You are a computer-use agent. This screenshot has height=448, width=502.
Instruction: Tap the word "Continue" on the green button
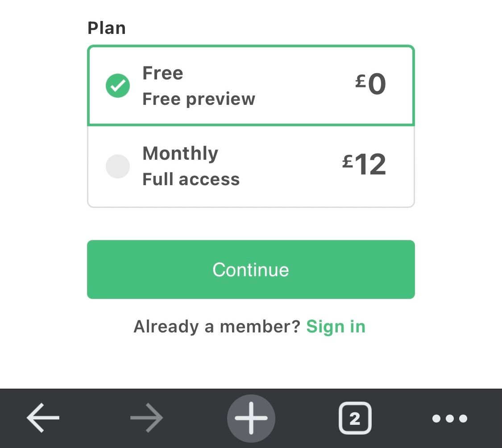pyautogui.click(x=251, y=270)
